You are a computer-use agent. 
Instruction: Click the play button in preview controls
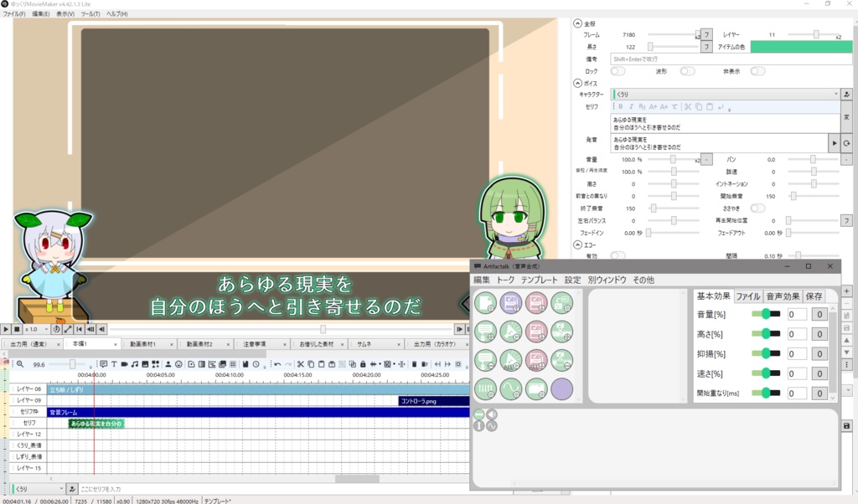6,329
